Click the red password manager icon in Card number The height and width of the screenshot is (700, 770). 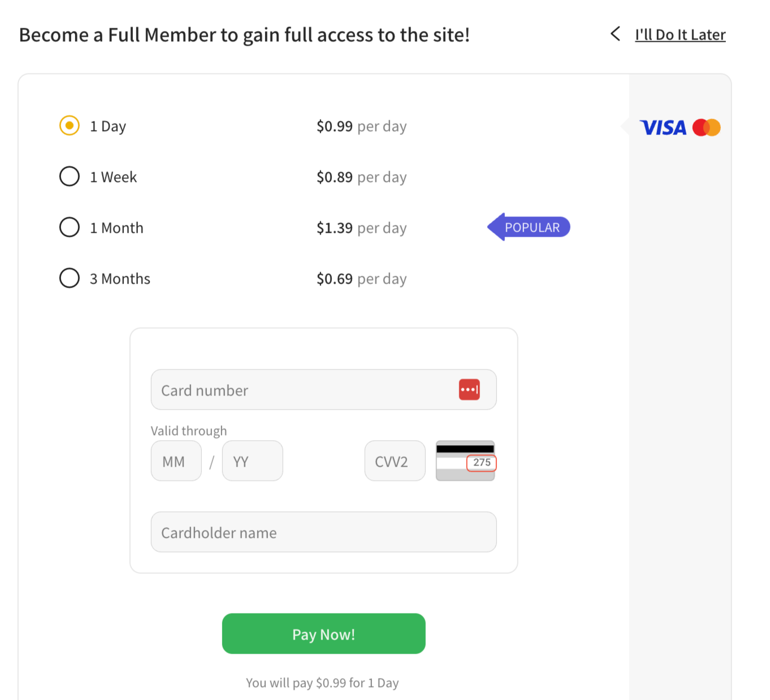click(x=469, y=389)
